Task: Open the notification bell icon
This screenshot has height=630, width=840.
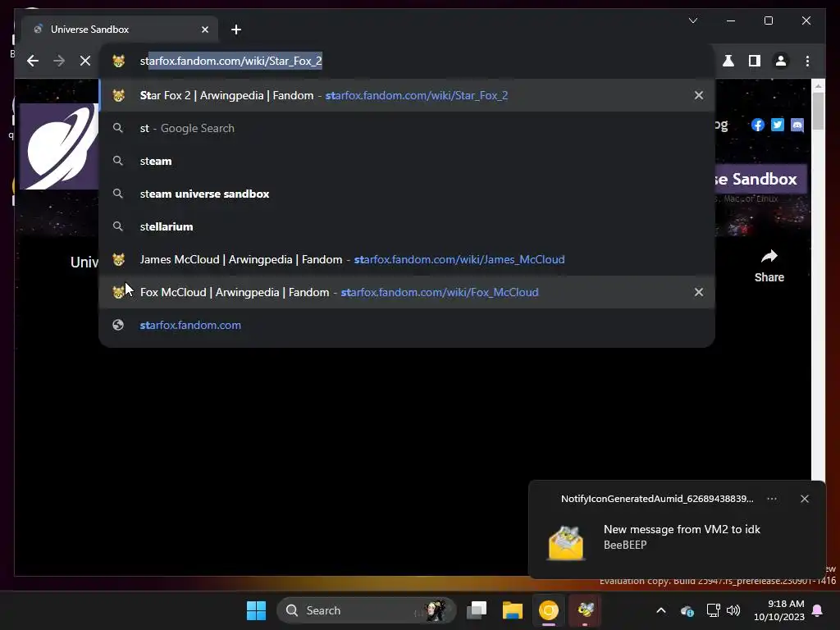Action: (818, 610)
